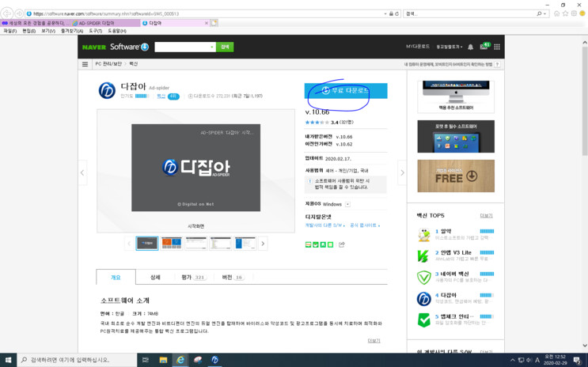Click the 다잡아 app logo icon
588x367 pixels.
(x=107, y=90)
